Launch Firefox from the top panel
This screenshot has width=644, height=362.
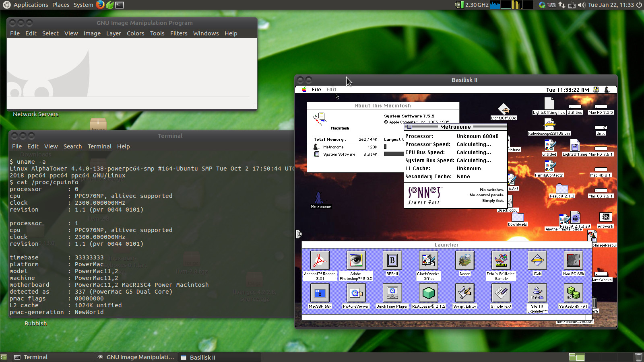pyautogui.click(x=100, y=5)
